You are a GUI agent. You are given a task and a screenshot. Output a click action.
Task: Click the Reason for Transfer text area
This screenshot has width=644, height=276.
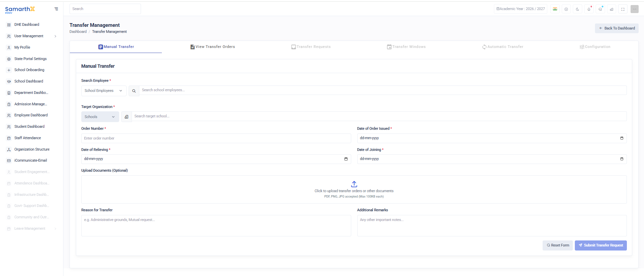216,226
